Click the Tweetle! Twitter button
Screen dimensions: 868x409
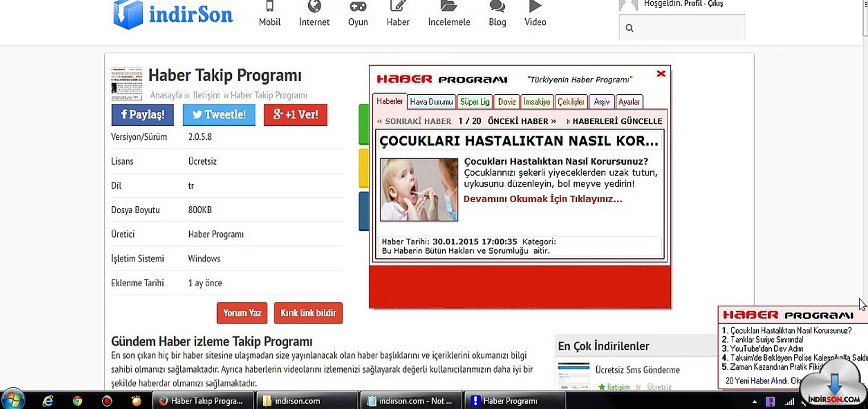click(x=219, y=114)
